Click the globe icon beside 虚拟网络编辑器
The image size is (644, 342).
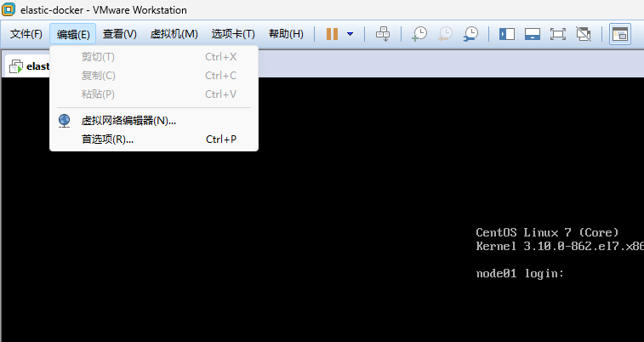(64, 121)
